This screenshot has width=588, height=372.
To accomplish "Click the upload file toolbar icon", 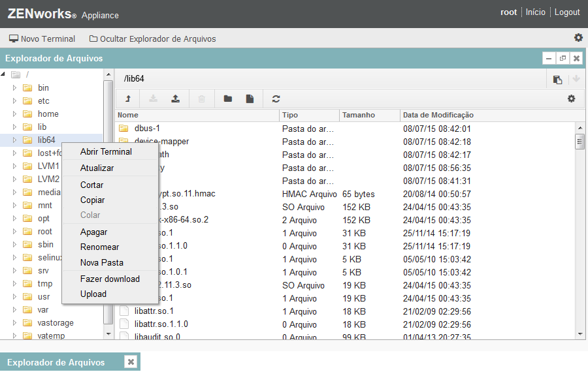I will pos(175,99).
